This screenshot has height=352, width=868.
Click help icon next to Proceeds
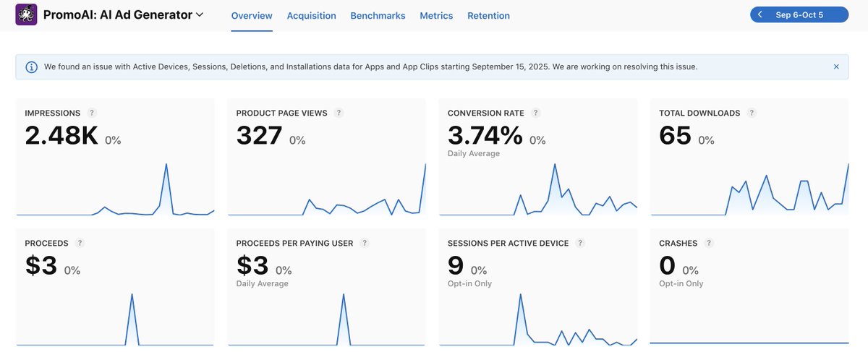(x=80, y=243)
